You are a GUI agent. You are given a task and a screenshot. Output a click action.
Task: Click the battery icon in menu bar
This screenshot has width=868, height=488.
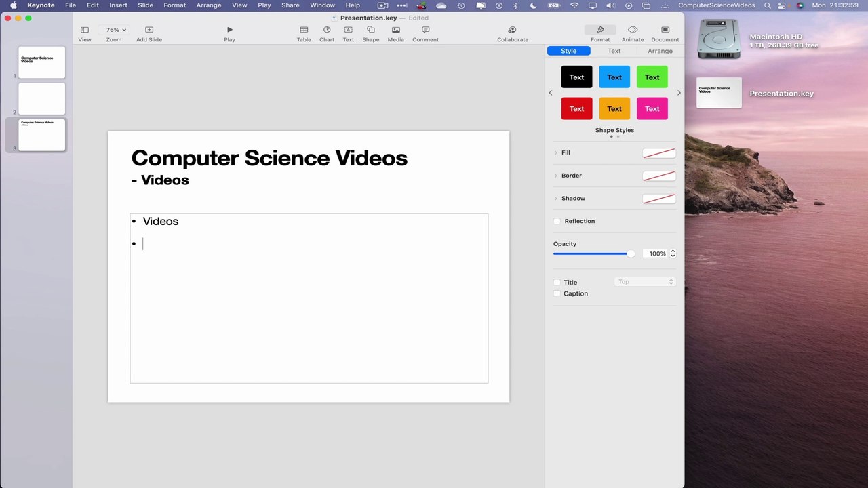(x=554, y=5)
